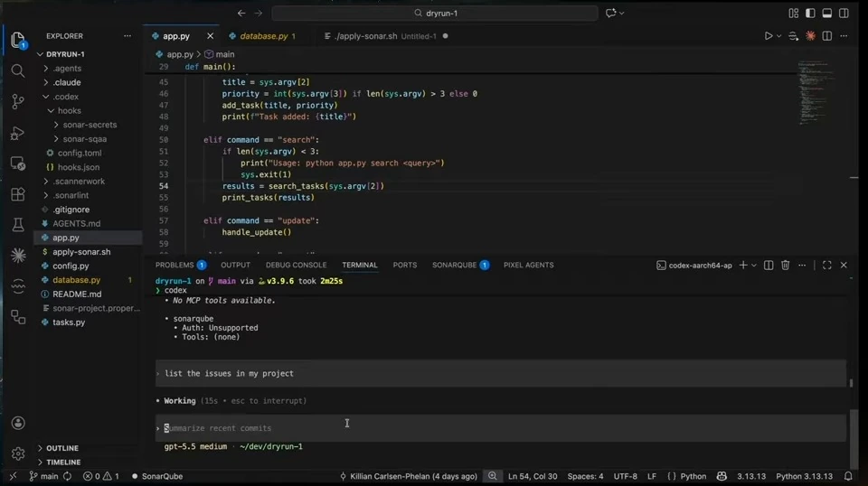Open the Source Control view

tap(18, 101)
